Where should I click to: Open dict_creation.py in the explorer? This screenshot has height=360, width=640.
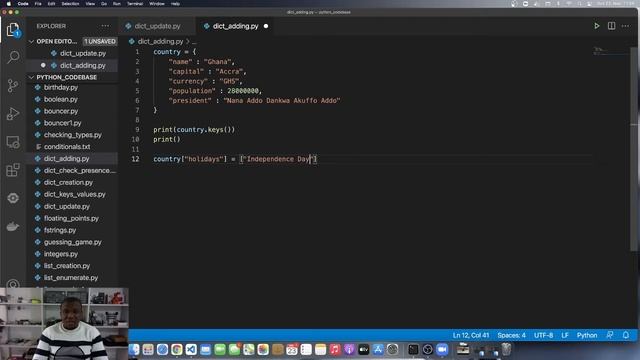[68, 182]
